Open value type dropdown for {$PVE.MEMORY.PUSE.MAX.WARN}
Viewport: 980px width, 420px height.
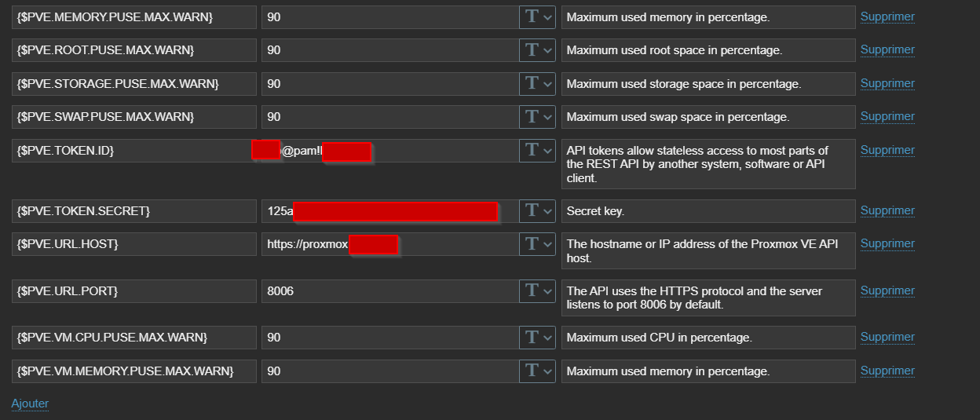(x=537, y=16)
